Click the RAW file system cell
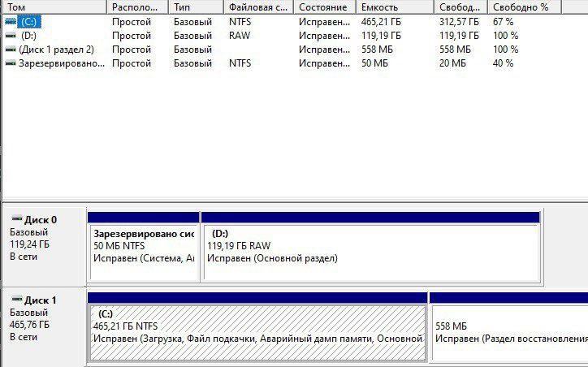Image resolution: width=588 pixels, height=367 pixels. click(240, 36)
